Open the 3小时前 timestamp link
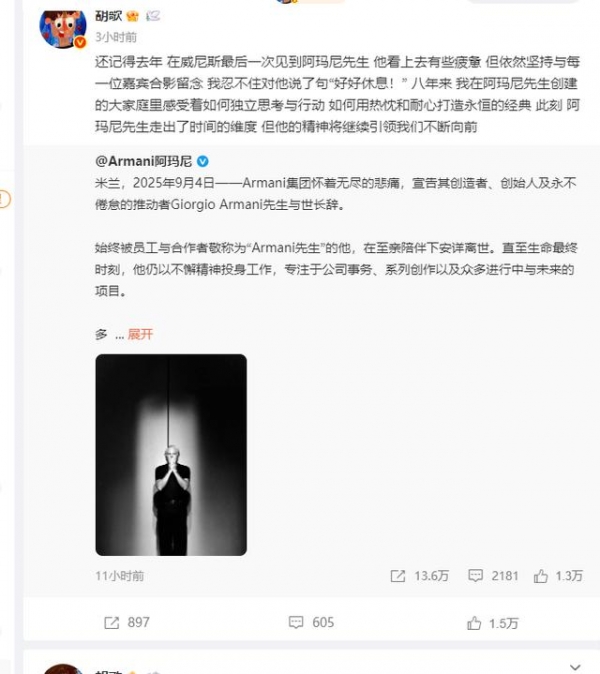The image size is (600, 674). pos(116,37)
